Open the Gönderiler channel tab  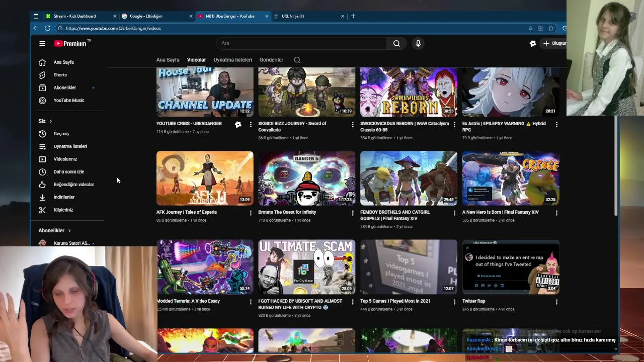point(271,60)
